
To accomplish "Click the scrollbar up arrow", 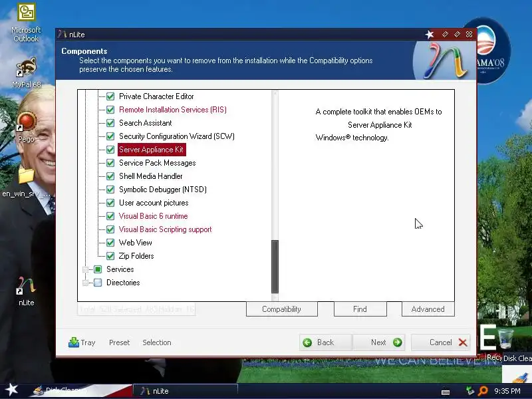I will click(x=275, y=93).
